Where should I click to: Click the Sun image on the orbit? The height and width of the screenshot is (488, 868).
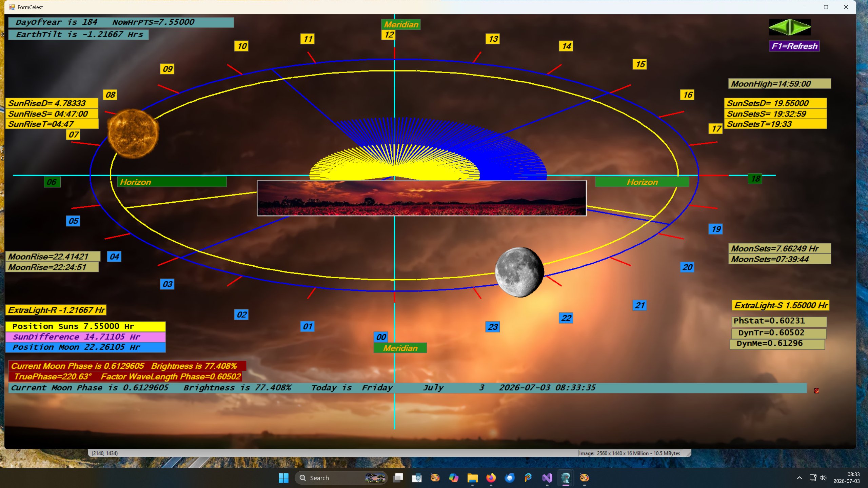133,134
